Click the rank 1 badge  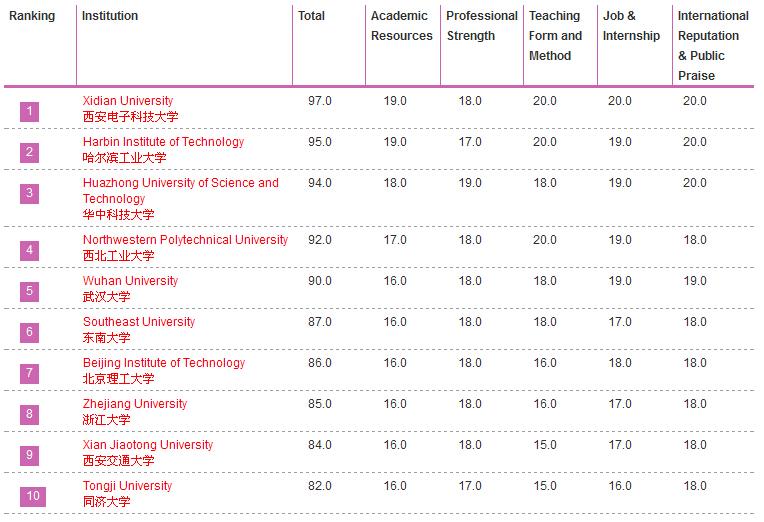[29, 112]
